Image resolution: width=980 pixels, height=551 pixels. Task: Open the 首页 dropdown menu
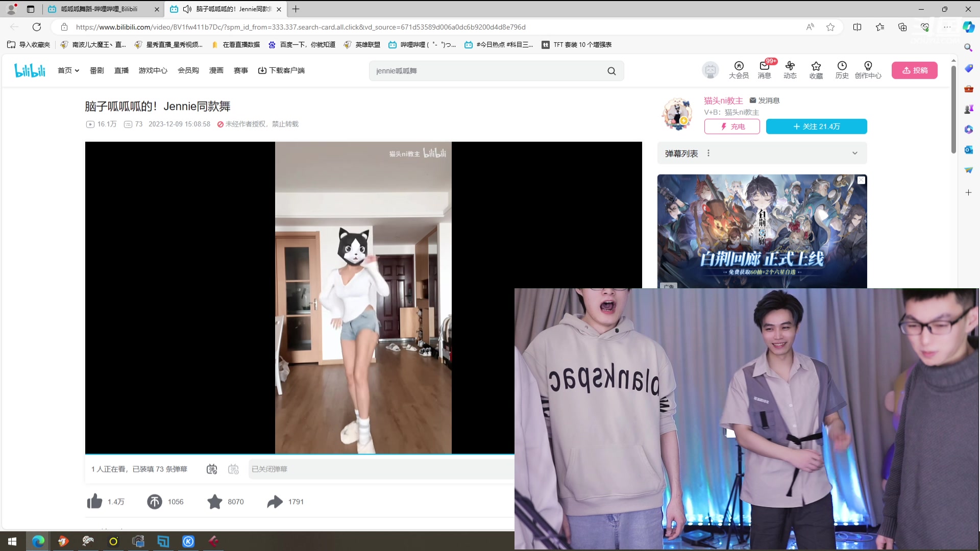(x=68, y=70)
